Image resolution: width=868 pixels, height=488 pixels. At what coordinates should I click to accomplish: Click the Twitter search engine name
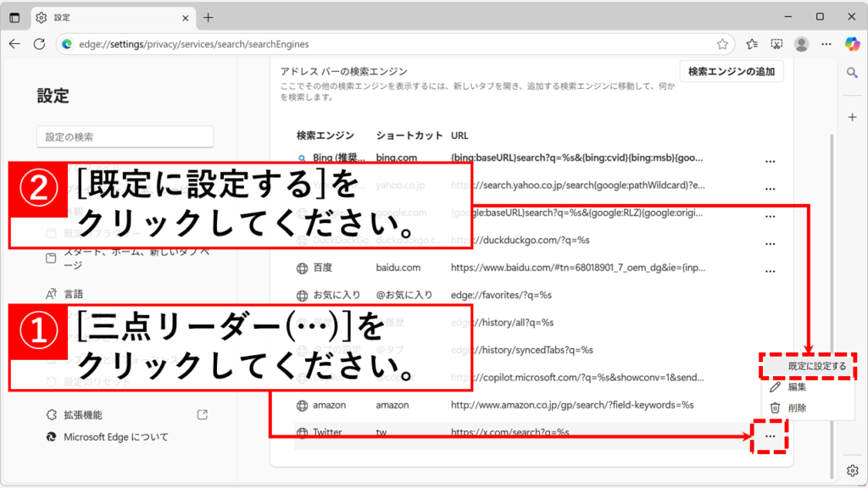(327, 432)
